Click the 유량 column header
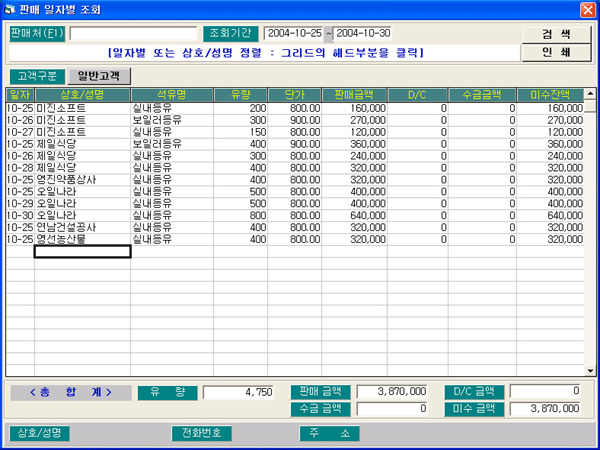The width and height of the screenshot is (600, 450). pyautogui.click(x=240, y=95)
